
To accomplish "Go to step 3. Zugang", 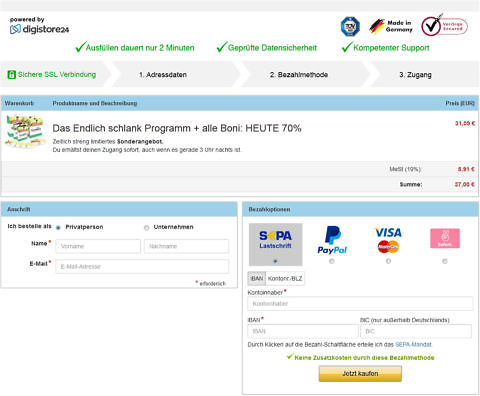I will (x=415, y=75).
